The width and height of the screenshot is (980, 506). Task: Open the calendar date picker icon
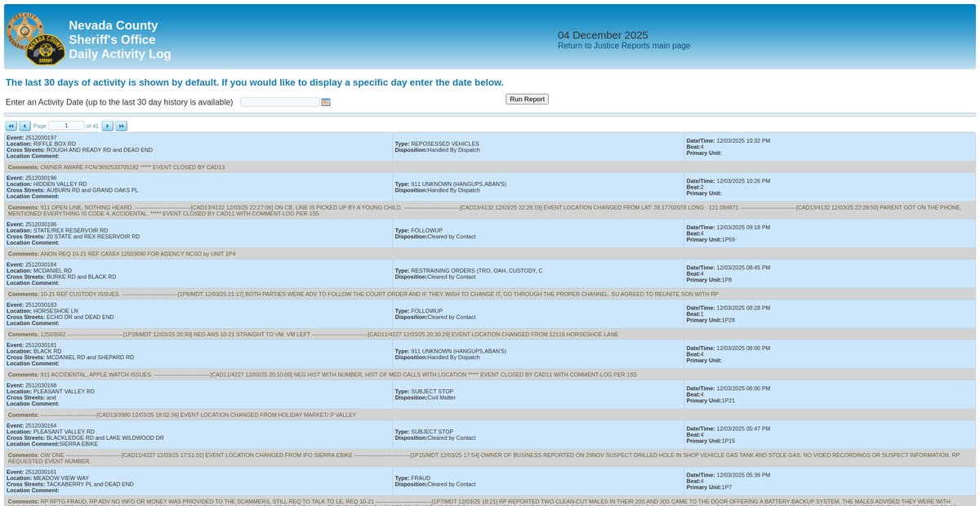coord(326,102)
